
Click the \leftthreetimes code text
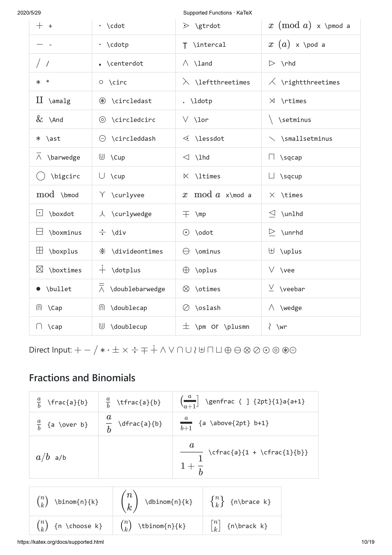coord(222,82)
